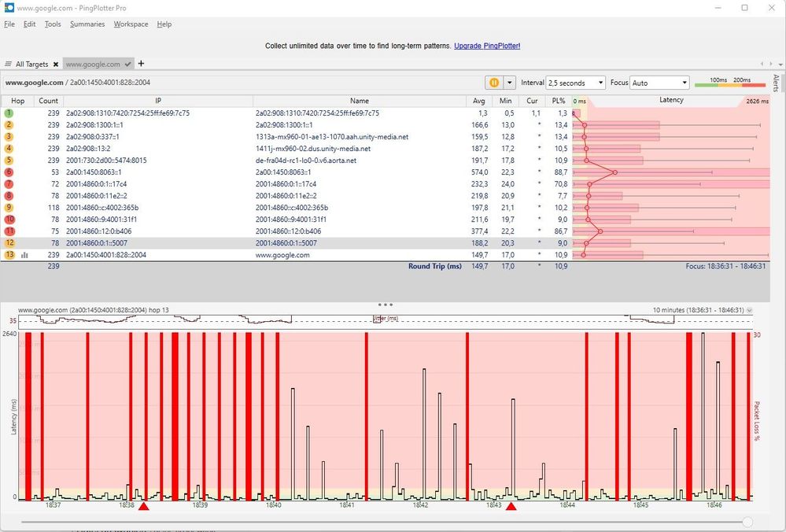Open the File menu
The height and width of the screenshot is (532, 786).
click(9, 24)
